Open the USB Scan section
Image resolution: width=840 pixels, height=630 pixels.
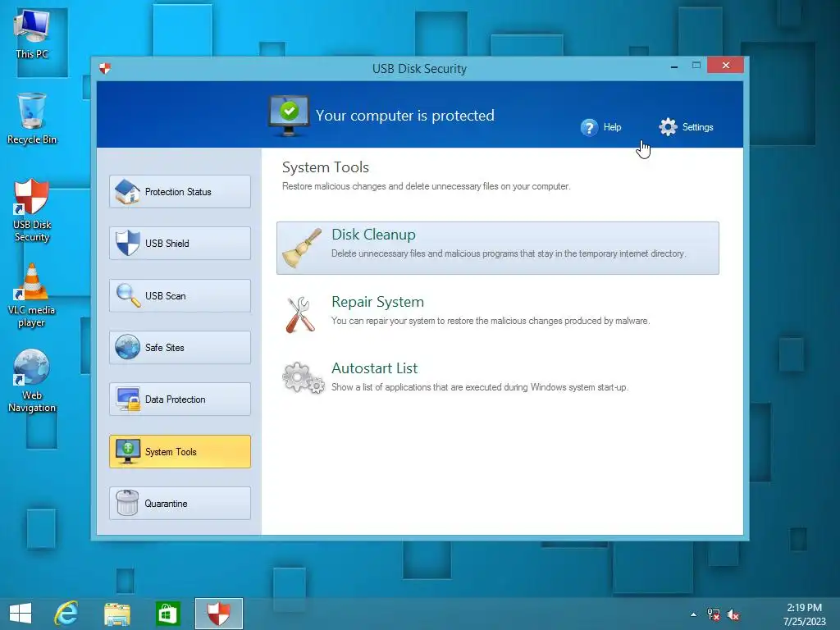(180, 295)
